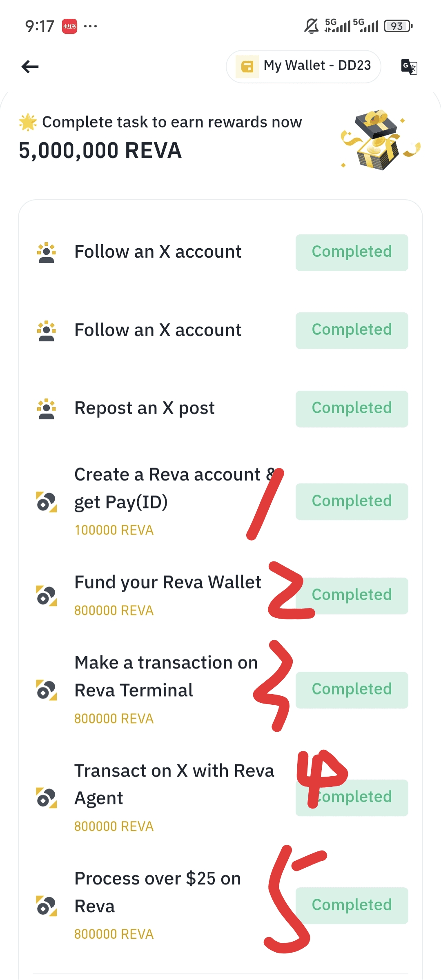Viewport: 441px width, 980px height.
Task: Tap Completed for Reva Terminal transaction
Action: [x=352, y=690]
